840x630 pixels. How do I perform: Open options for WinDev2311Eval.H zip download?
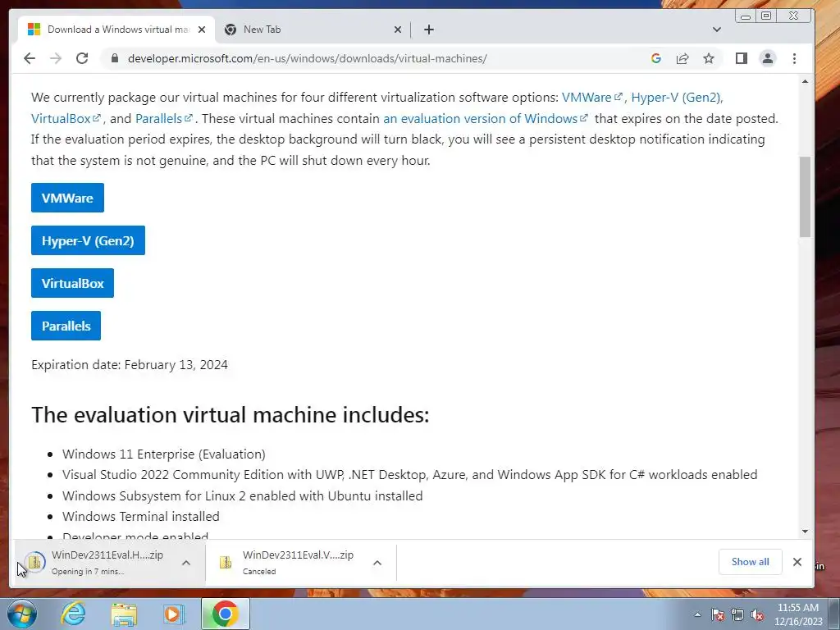[186, 563]
